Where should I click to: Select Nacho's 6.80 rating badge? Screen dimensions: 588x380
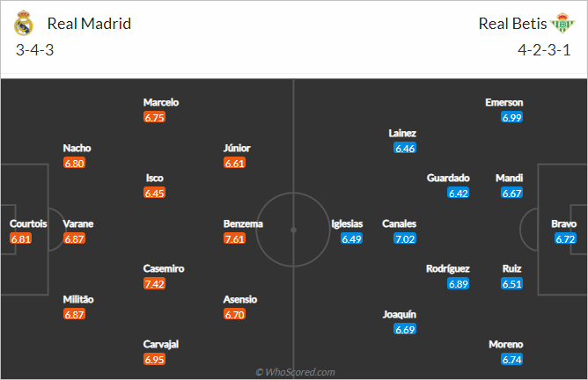coord(74,164)
